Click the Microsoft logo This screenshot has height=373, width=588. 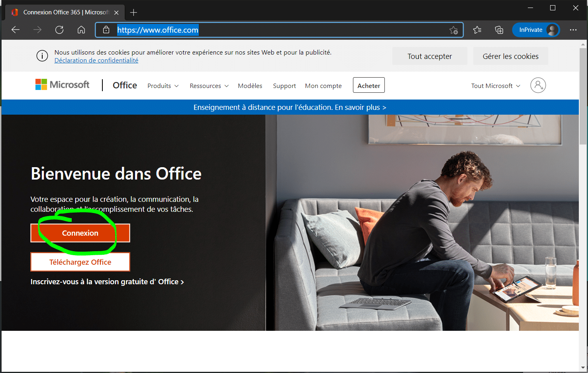pos(63,85)
